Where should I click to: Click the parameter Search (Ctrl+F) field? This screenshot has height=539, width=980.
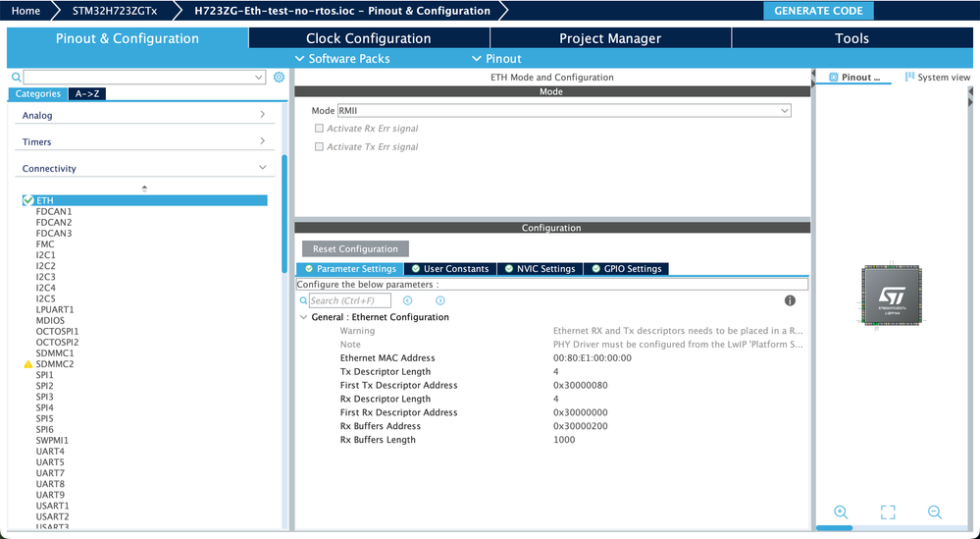[350, 300]
